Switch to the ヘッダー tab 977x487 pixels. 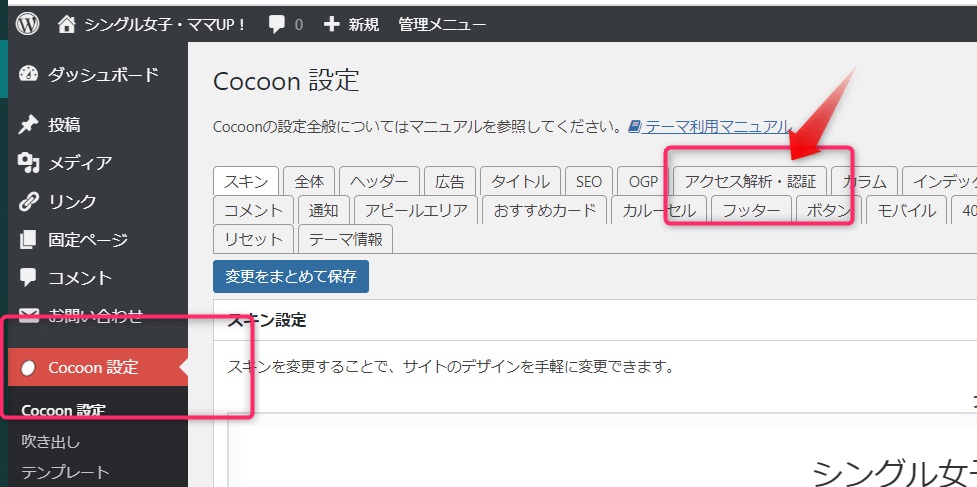379,181
